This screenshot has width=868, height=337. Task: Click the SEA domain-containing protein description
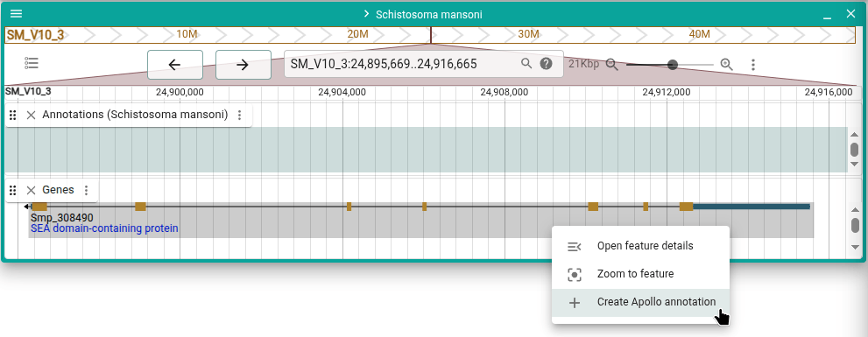(x=104, y=228)
